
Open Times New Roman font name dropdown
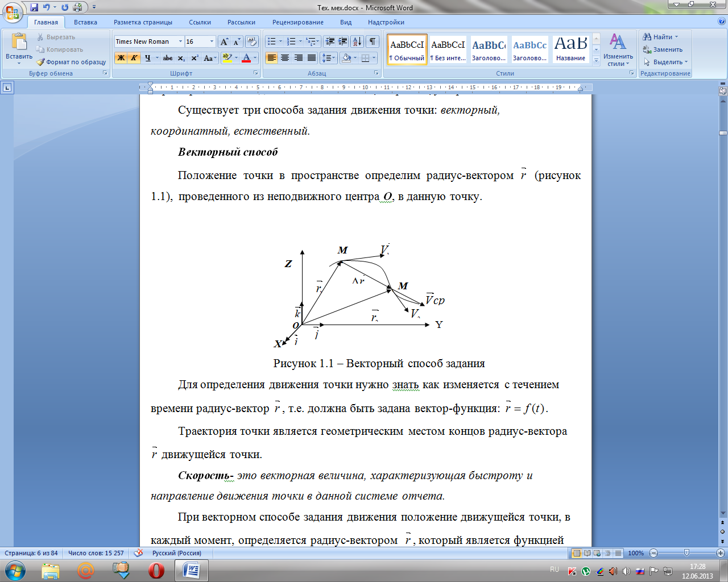[180, 41]
